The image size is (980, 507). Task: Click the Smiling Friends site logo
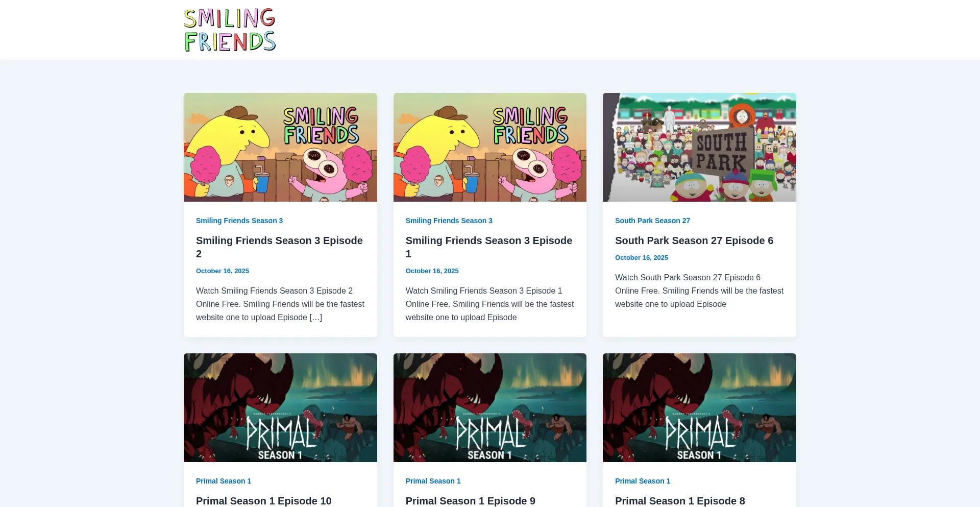[230, 30]
